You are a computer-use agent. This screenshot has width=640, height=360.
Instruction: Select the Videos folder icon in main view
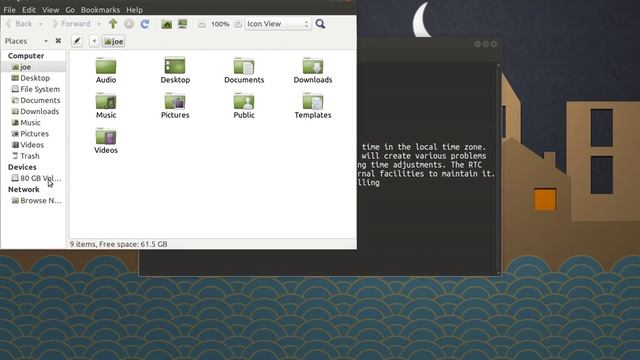coord(106,136)
